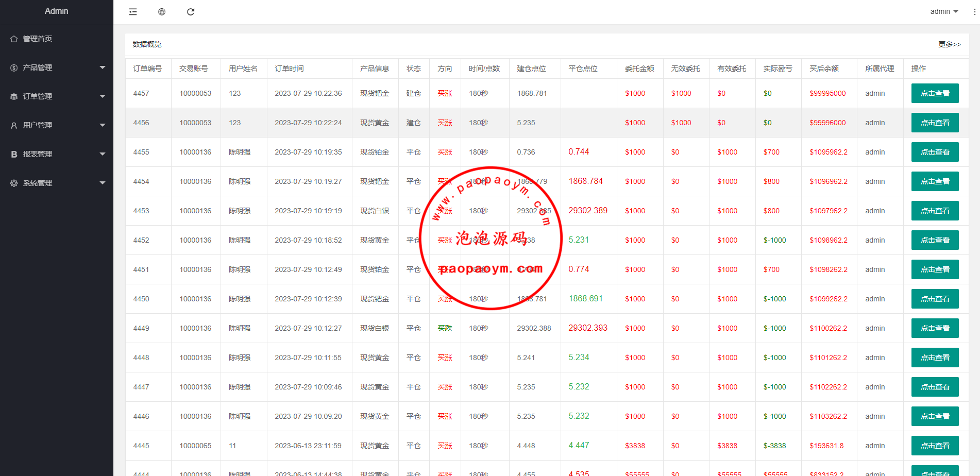Expand the 订单管理 submenu arrow
The height and width of the screenshot is (476, 980).
pos(103,96)
